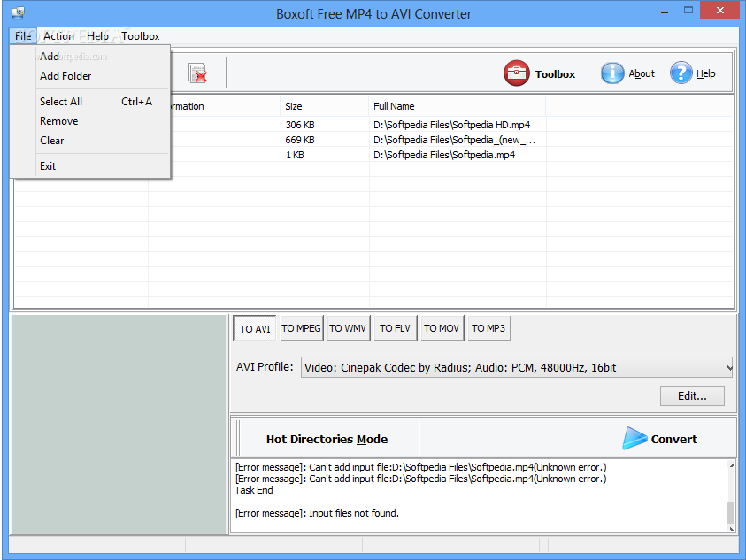Viewport: 746px width, 560px height.
Task: Open the Action menu
Action: click(x=58, y=36)
